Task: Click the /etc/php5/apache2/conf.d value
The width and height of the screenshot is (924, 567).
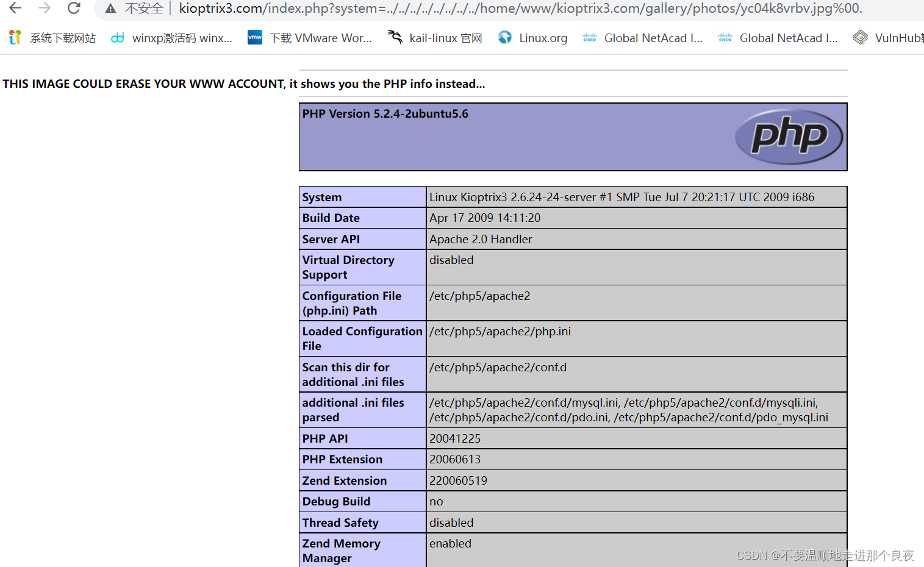Action: click(498, 368)
